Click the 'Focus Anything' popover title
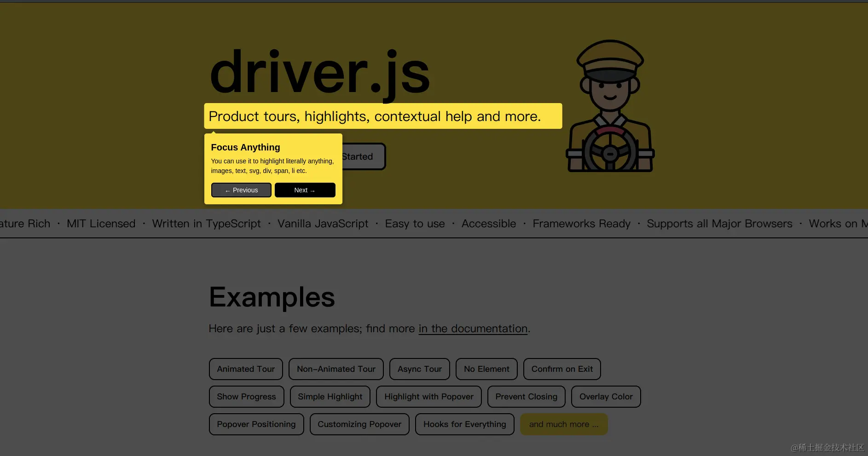This screenshot has width=868, height=456. (245, 147)
